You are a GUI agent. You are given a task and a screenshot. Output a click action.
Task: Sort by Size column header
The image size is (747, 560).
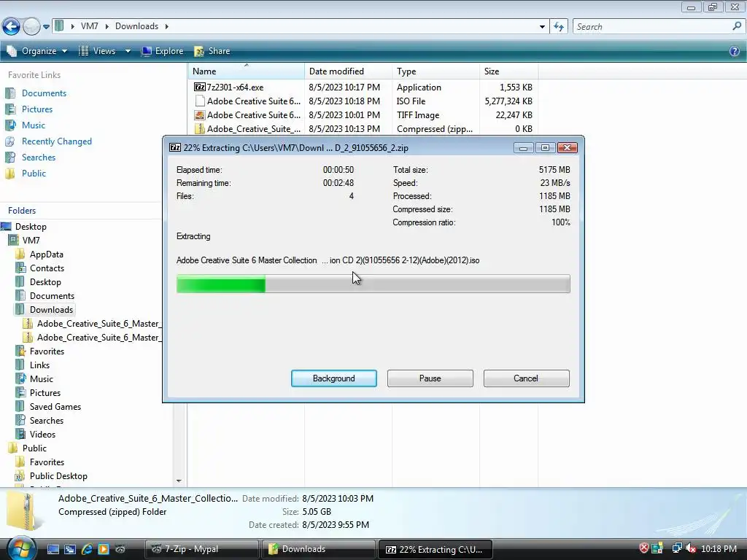[508, 71]
